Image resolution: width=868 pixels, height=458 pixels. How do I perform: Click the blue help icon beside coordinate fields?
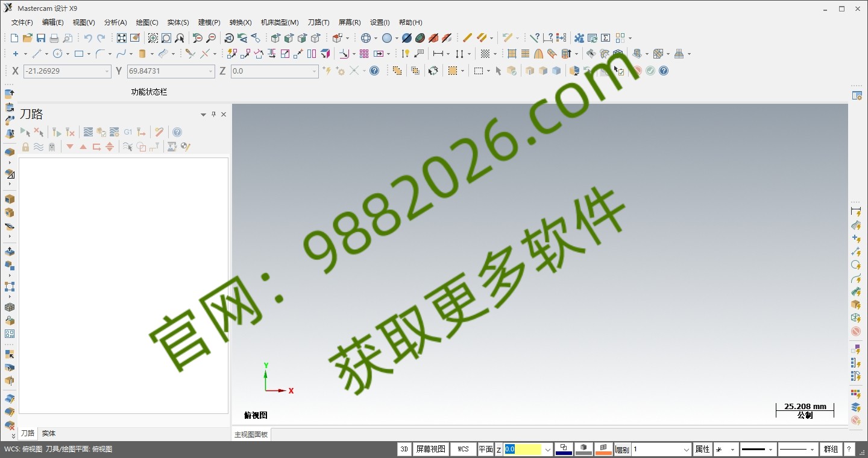pos(374,71)
